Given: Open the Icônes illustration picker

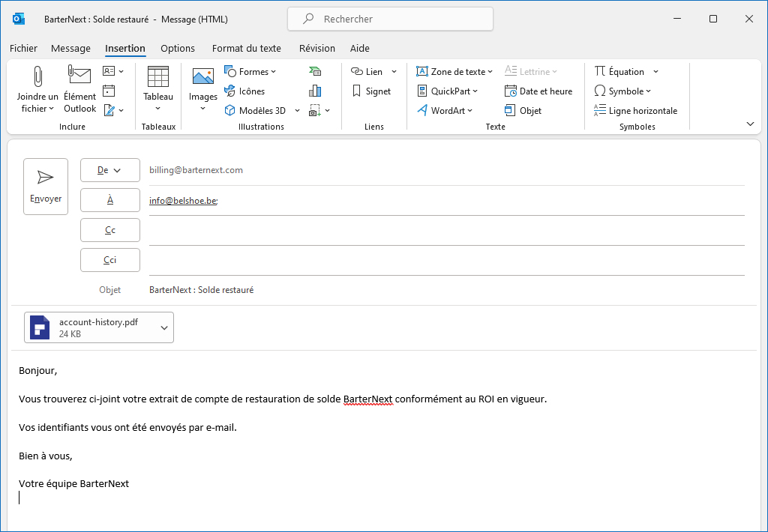Looking at the screenshot, I should 245,91.
